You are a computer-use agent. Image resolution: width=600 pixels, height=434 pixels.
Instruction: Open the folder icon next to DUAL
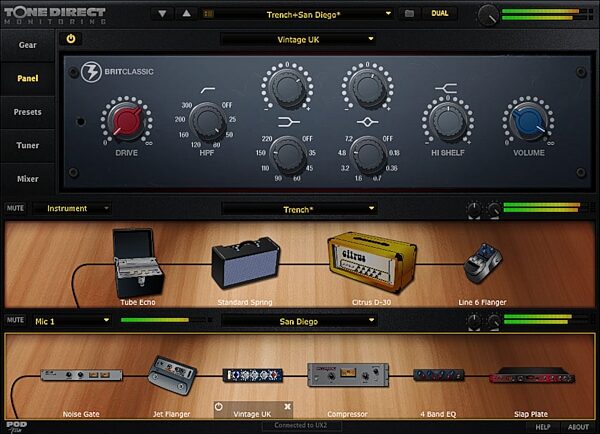point(409,14)
